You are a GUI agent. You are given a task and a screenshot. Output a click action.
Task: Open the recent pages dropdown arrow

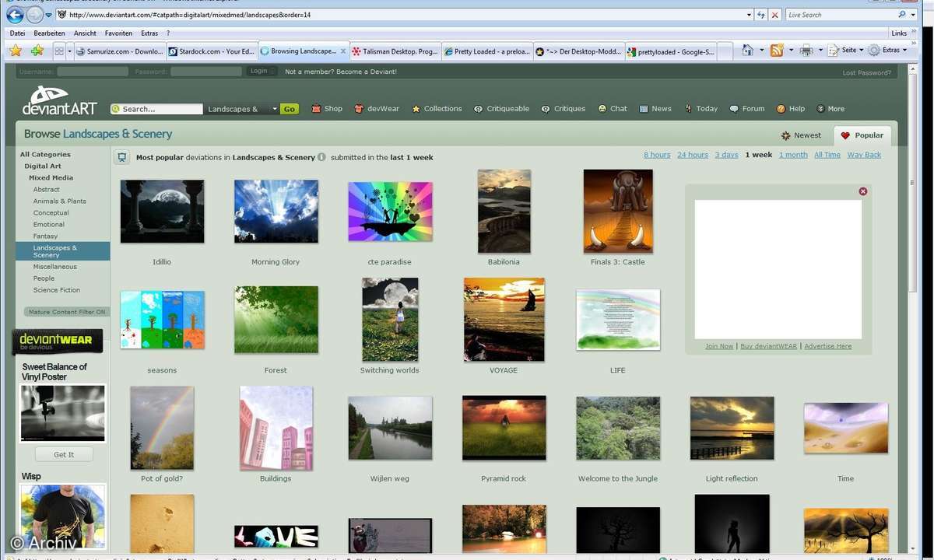(x=49, y=15)
